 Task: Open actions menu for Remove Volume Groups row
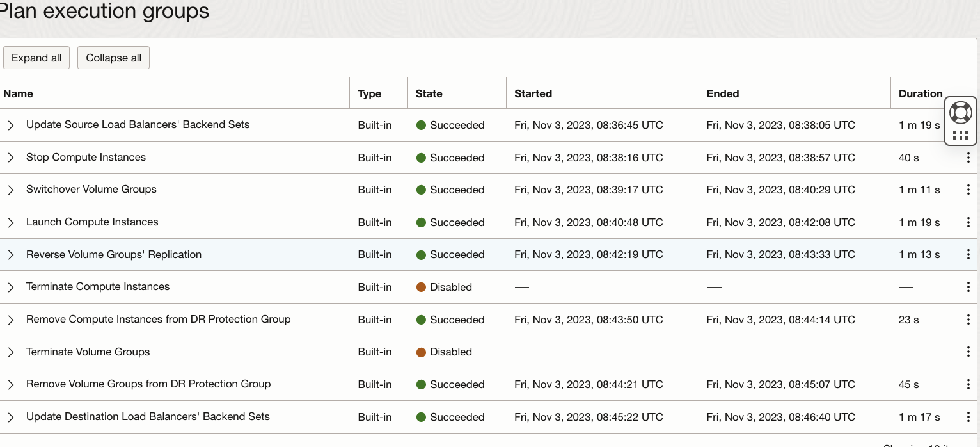click(x=968, y=384)
